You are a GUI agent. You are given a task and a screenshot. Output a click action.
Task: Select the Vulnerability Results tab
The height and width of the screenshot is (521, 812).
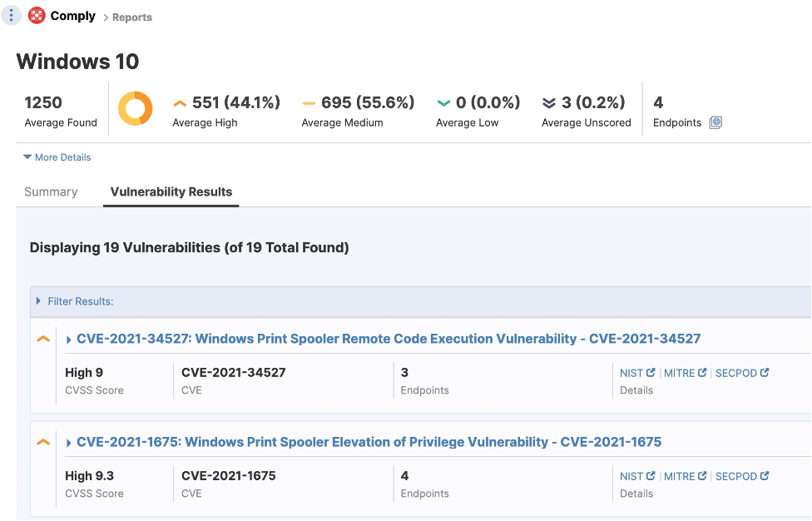tap(171, 191)
